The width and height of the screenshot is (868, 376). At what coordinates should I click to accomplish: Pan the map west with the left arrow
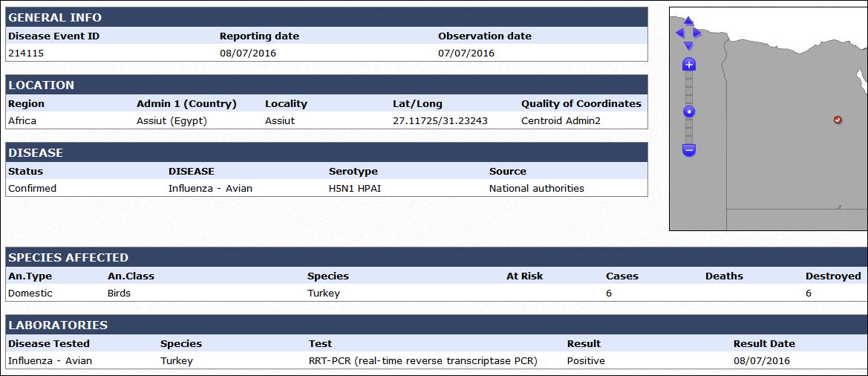click(x=680, y=33)
